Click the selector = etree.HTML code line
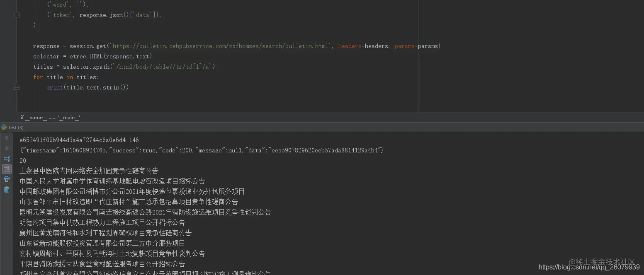The image size is (644, 275). tap(92, 56)
